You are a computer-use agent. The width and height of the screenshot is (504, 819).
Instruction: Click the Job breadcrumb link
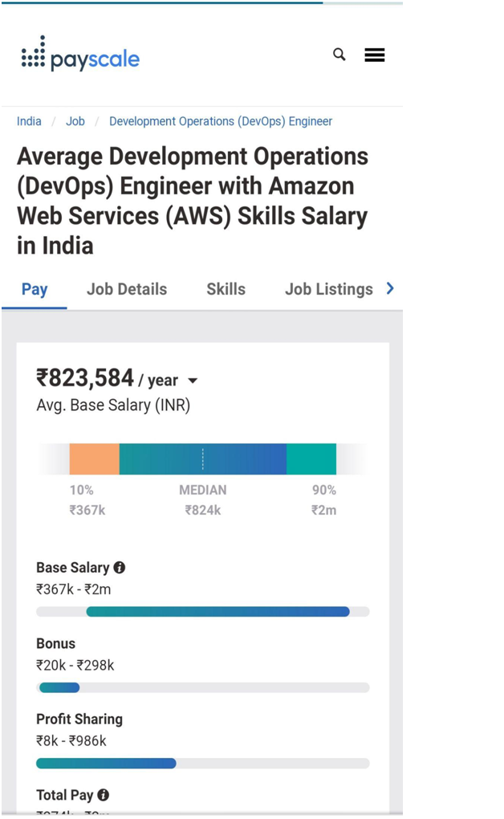[x=75, y=121]
